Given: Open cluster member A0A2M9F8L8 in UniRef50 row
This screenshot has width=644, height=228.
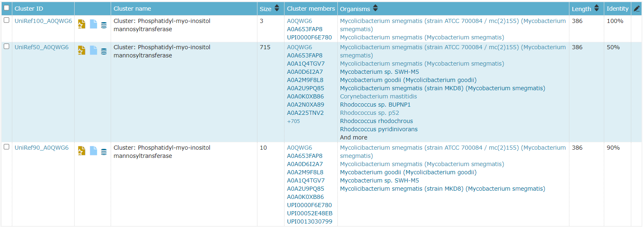Looking at the screenshot, I should coord(305,80).
